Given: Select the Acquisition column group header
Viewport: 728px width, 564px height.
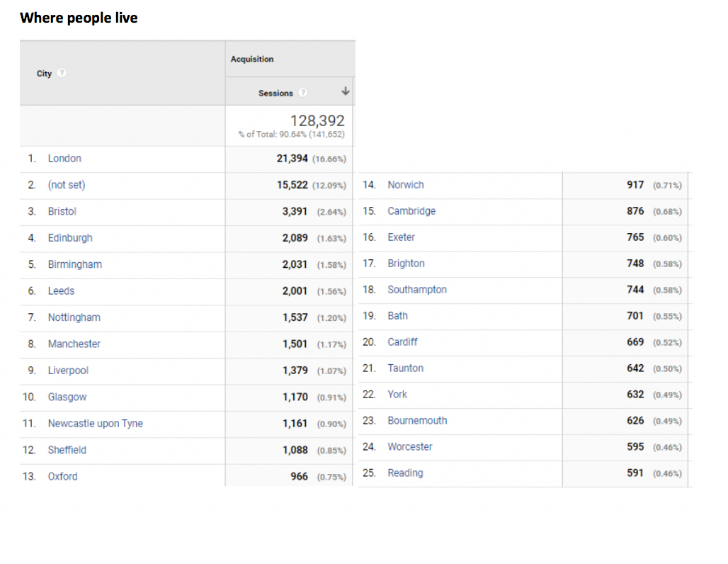Looking at the screenshot, I should pos(252,60).
